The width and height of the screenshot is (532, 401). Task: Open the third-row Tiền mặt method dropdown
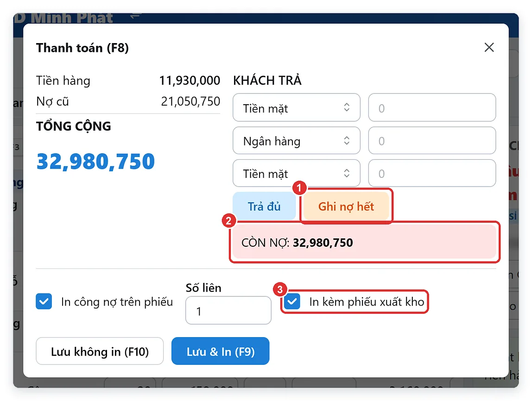click(x=296, y=173)
